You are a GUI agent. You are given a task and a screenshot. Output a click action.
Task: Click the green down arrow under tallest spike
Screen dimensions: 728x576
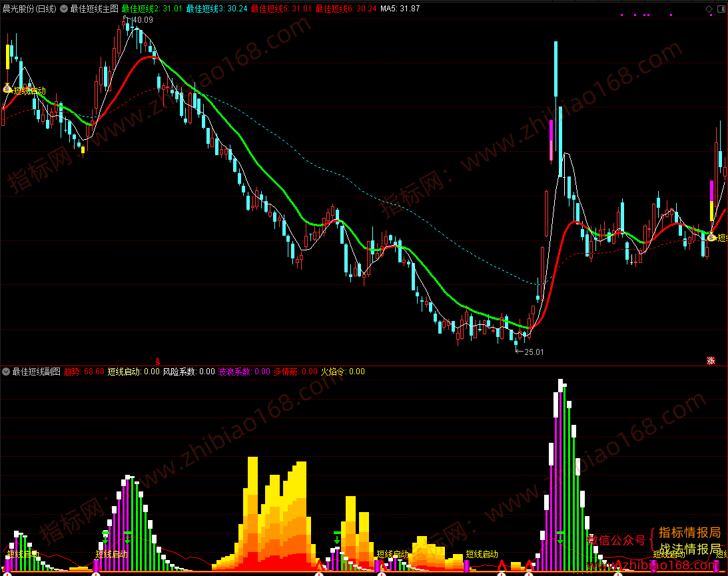tap(560, 538)
